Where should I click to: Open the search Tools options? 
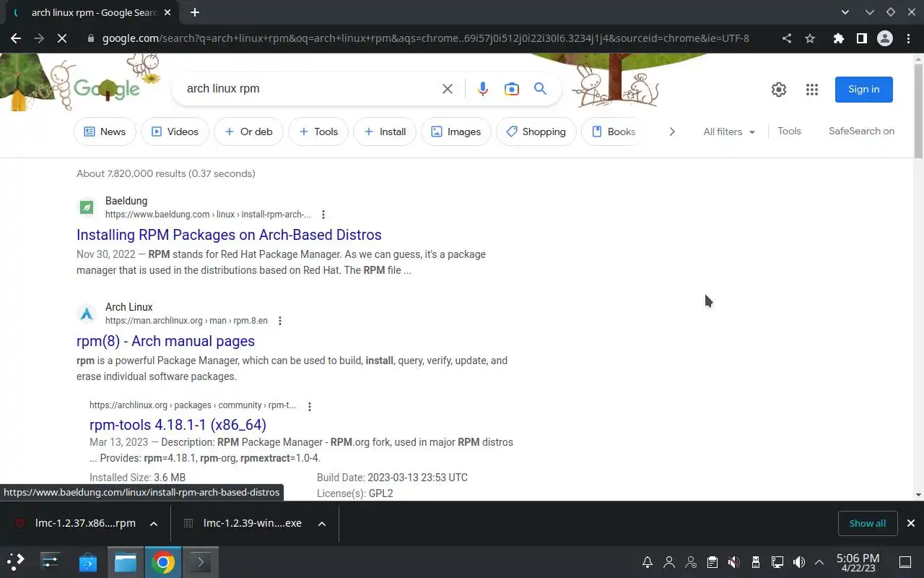789,131
